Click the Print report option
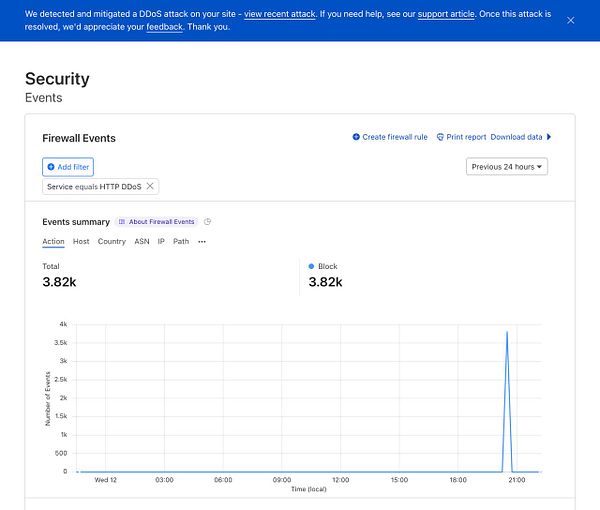Viewport: 600px width, 510px height. click(461, 137)
